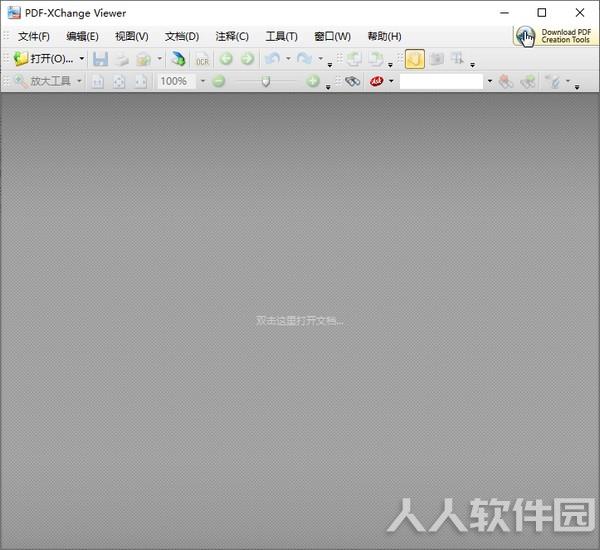600x550 pixels.
Task: Click the Select text tool icon
Action: pos(458,59)
